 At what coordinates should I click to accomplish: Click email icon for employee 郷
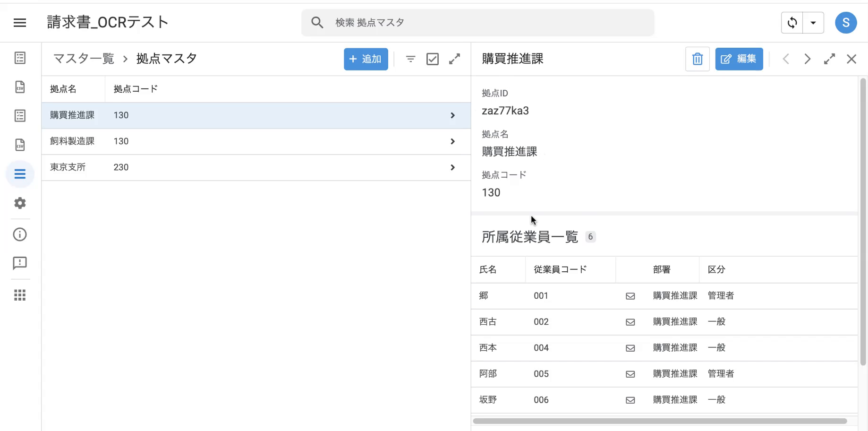630,296
